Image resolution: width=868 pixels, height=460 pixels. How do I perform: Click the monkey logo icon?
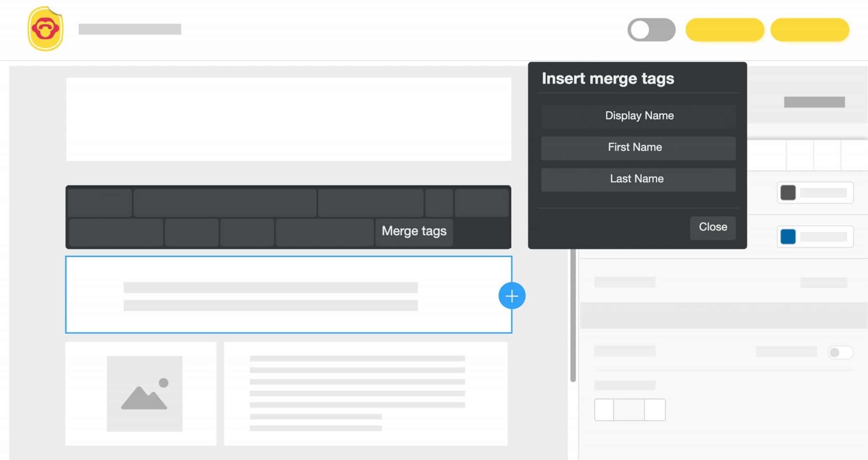45,29
